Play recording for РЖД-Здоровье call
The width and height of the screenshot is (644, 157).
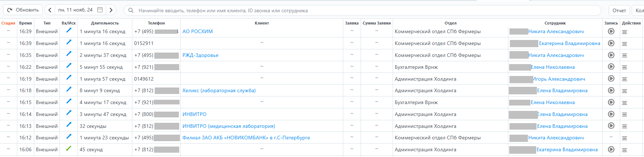(x=611, y=55)
